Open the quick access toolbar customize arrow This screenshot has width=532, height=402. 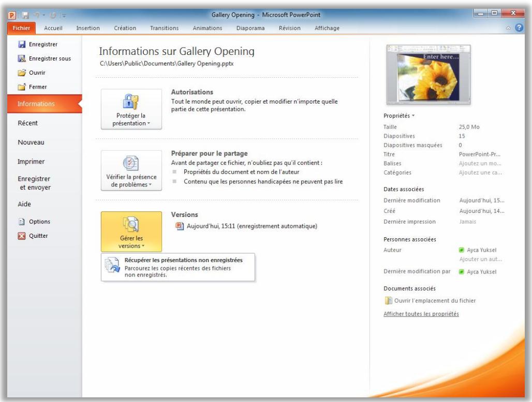[64, 16]
